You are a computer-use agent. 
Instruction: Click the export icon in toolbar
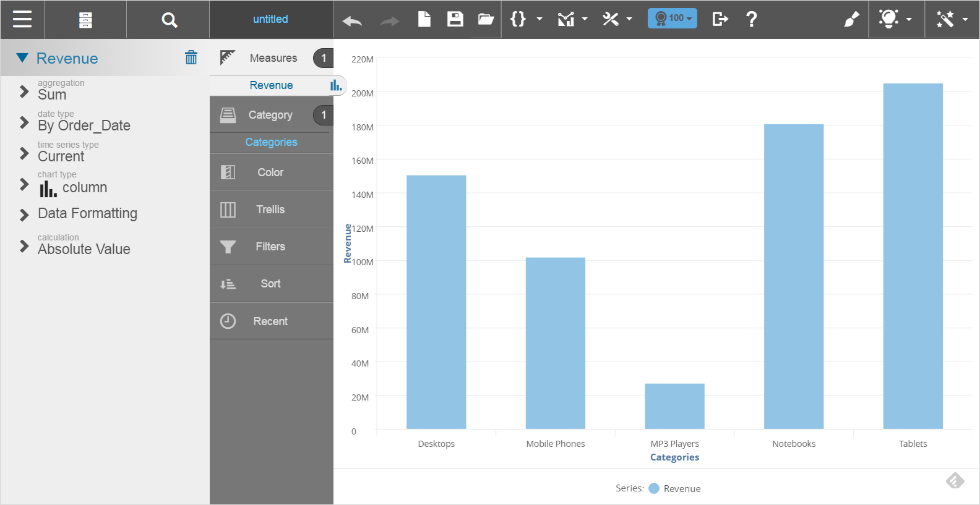[720, 19]
